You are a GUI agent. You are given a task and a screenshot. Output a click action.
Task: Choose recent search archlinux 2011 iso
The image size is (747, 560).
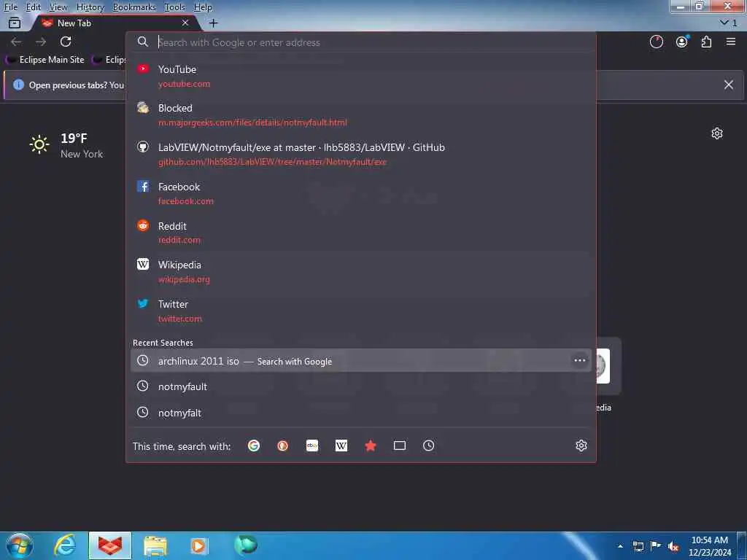(361, 360)
